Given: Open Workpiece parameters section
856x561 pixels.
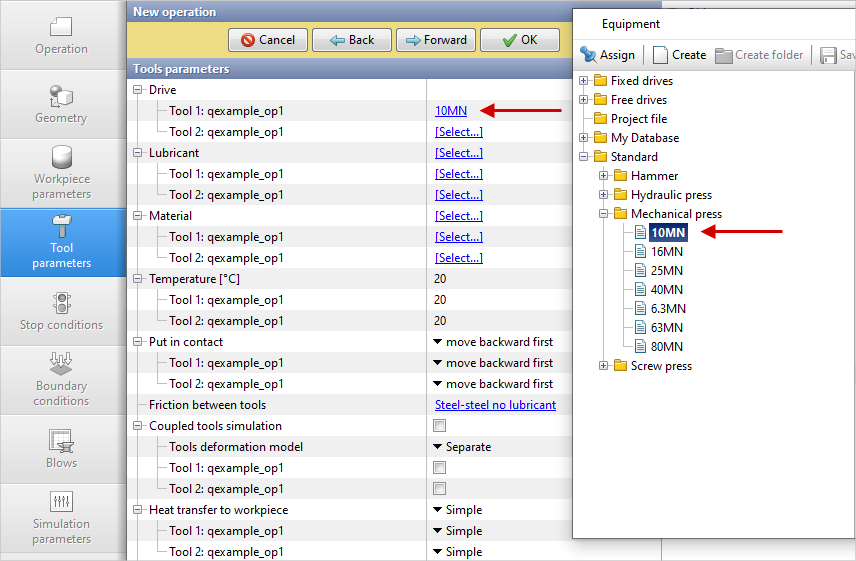Looking at the screenshot, I should point(61,172).
